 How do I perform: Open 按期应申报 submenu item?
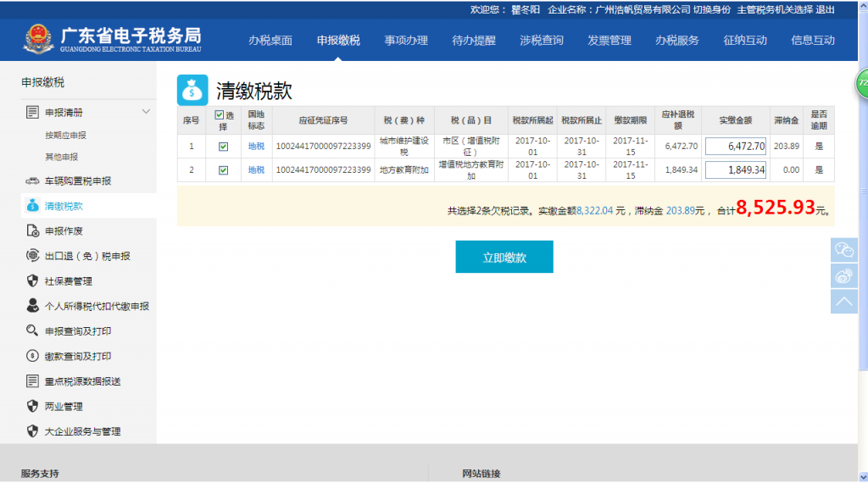(x=65, y=136)
